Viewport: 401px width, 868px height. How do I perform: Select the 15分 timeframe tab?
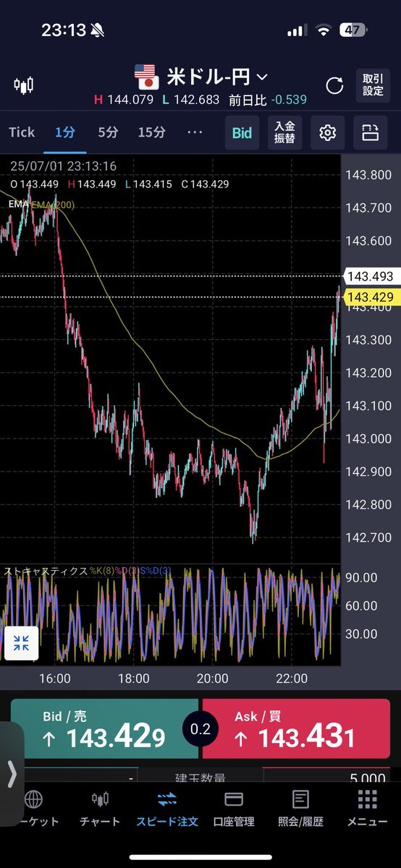(x=152, y=132)
